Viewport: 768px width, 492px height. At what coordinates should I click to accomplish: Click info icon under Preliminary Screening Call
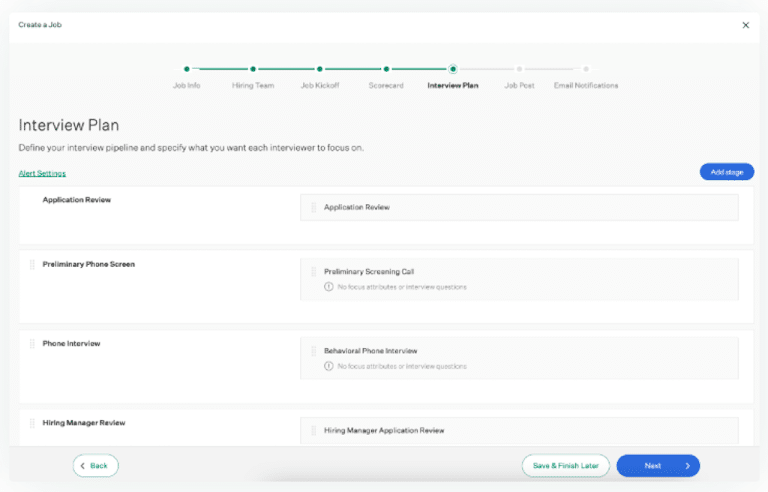point(328,287)
